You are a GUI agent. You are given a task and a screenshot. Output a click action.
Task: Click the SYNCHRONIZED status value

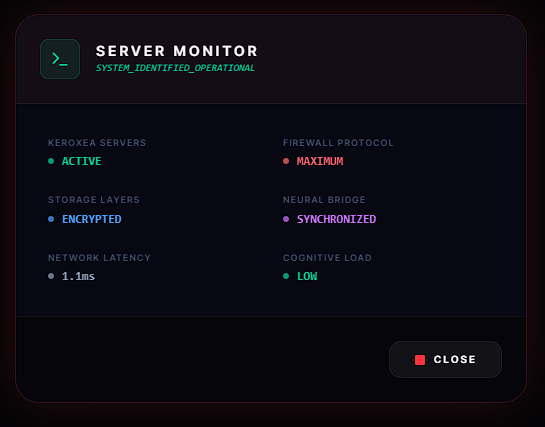pos(336,219)
